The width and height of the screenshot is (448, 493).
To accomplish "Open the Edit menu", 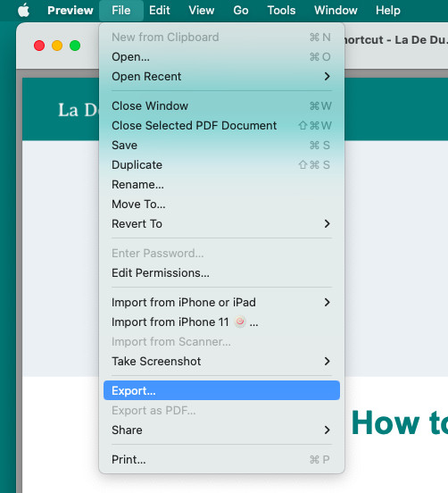I will pos(159,11).
